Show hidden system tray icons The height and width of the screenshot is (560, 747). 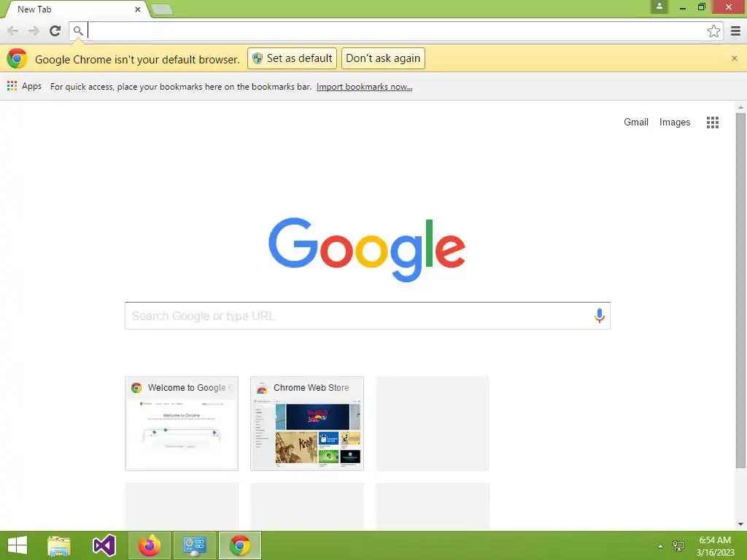tap(660, 546)
